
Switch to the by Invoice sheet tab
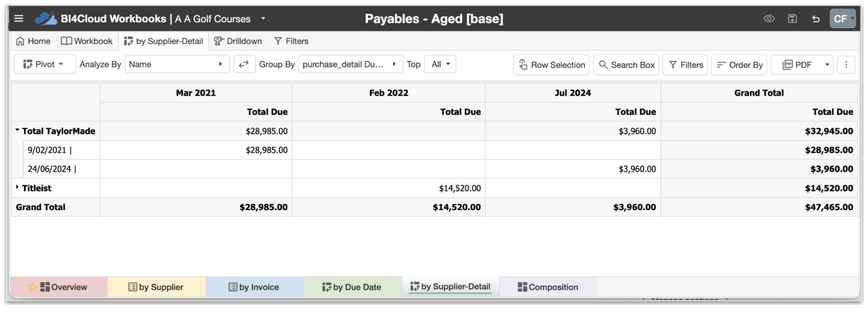tap(254, 287)
